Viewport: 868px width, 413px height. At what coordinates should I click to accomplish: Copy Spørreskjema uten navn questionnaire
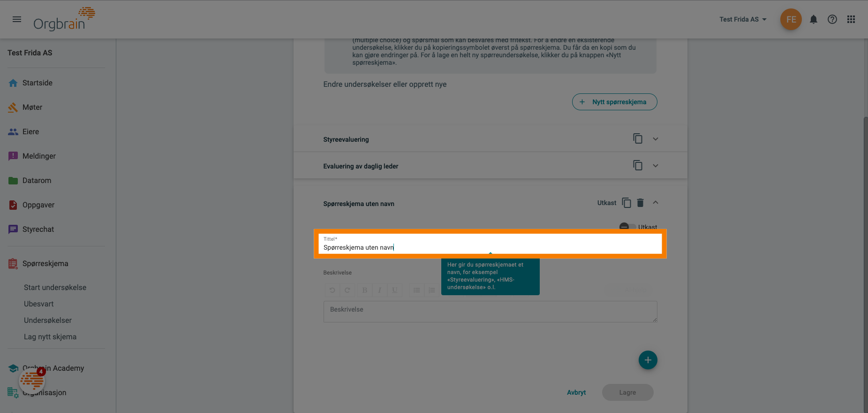coord(626,203)
